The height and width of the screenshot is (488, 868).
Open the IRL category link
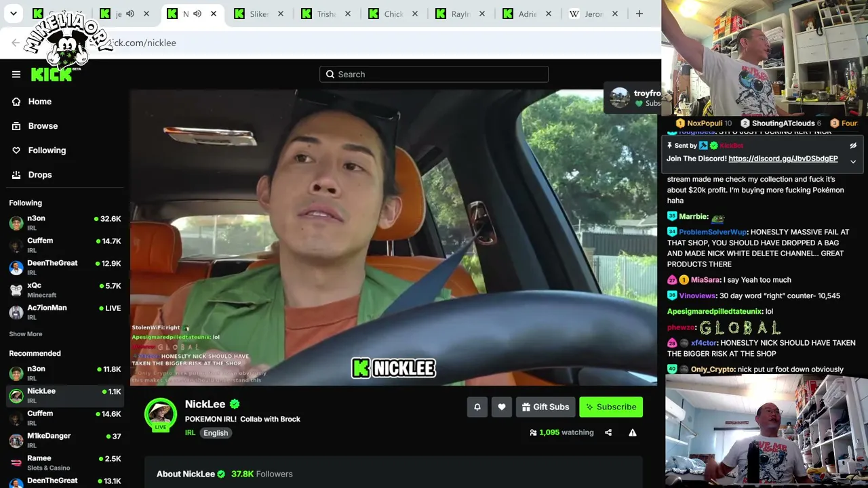(190, 433)
